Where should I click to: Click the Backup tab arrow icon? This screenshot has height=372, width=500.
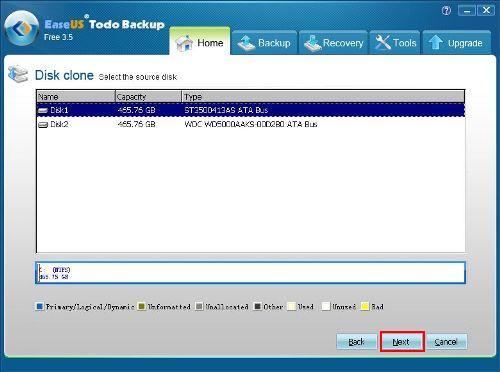click(246, 43)
